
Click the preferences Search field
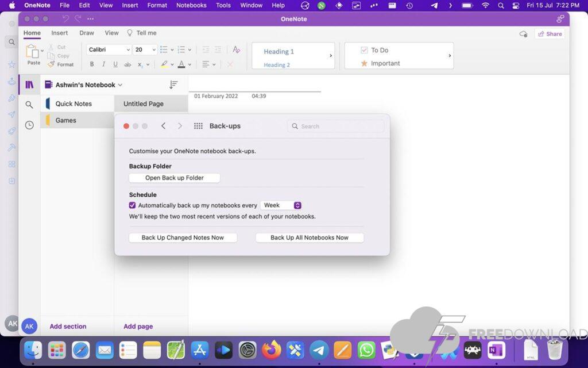tap(336, 126)
